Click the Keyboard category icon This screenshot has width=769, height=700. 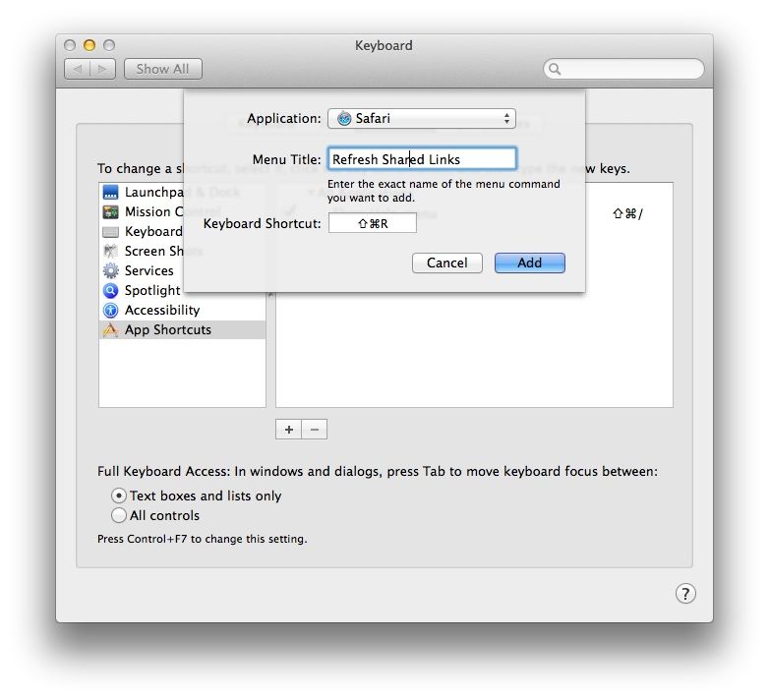pyautogui.click(x=111, y=232)
